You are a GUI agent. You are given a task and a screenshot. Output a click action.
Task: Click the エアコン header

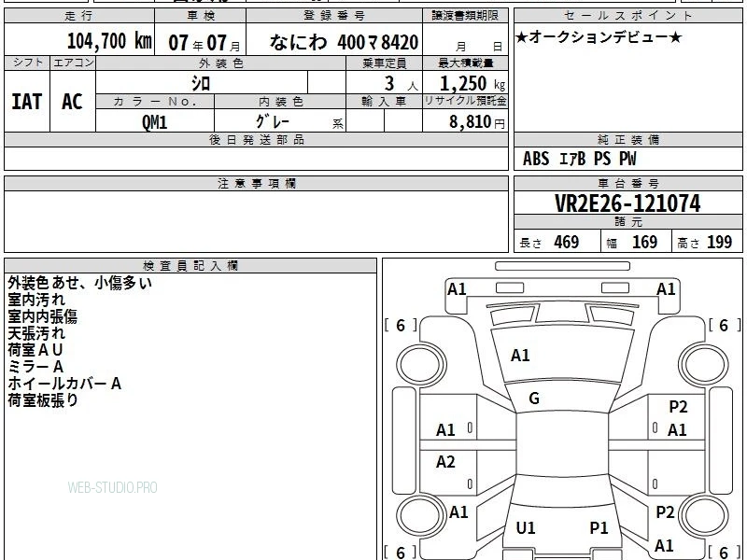click(73, 63)
